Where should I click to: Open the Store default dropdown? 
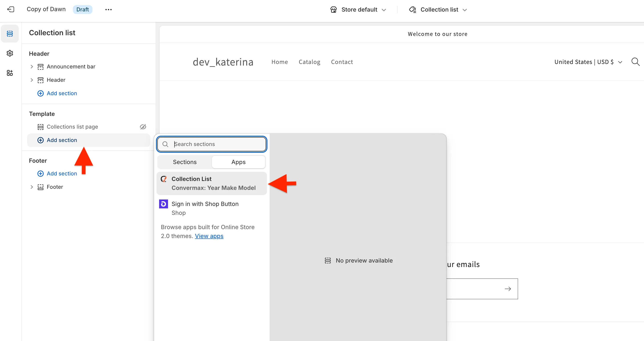[358, 10]
